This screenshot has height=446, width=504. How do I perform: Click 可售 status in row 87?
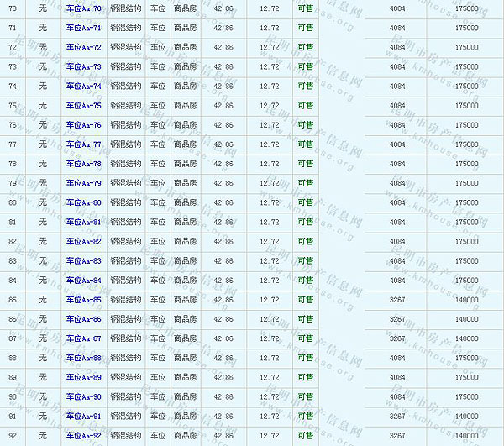pyautogui.click(x=305, y=338)
